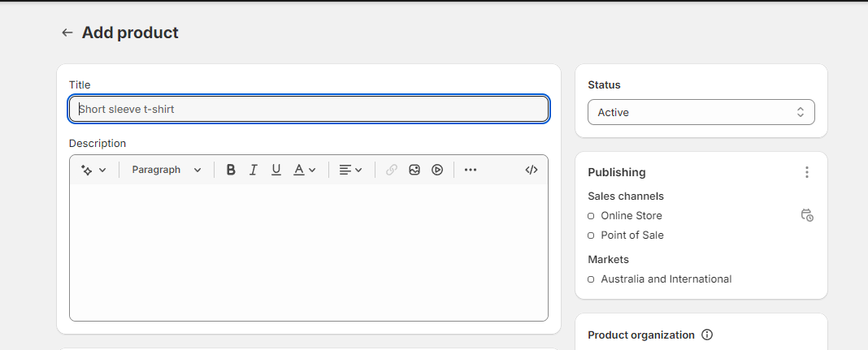Expand the Paragraph style dropdown
This screenshot has width=868, height=350.
[166, 170]
